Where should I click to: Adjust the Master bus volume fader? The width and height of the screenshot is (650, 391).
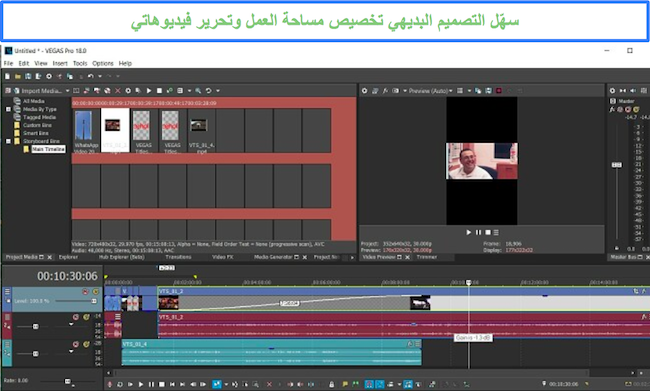click(x=617, y=165)
